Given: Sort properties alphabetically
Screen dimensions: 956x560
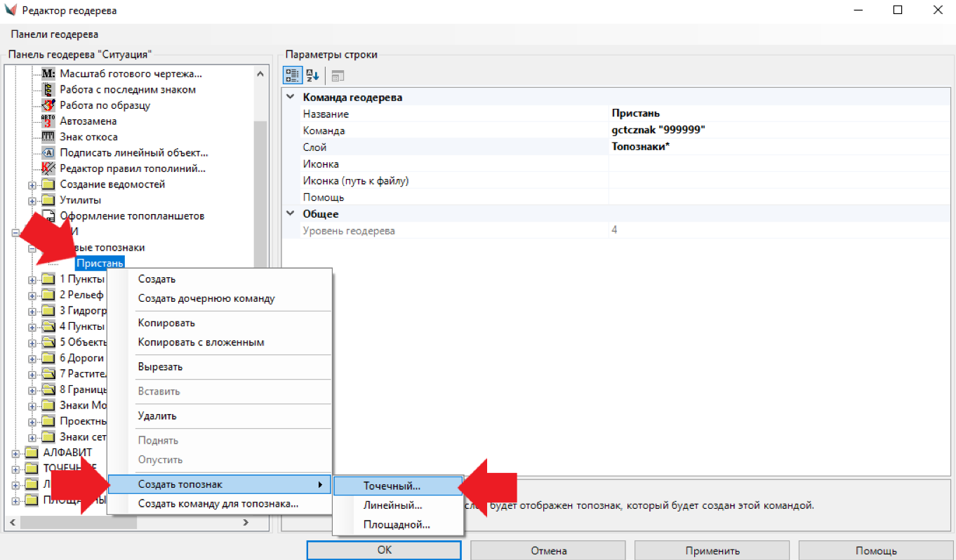Looking at the screenshot, I should point(312,76).
